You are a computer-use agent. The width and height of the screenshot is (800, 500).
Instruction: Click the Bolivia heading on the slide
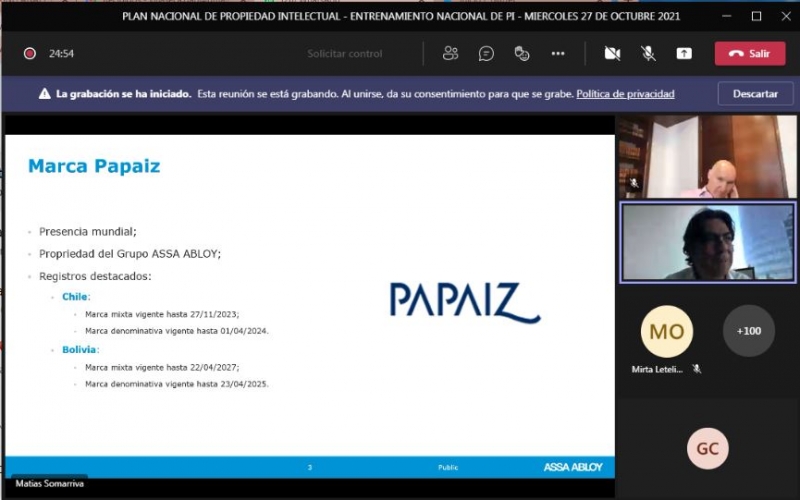coord(79,350)
